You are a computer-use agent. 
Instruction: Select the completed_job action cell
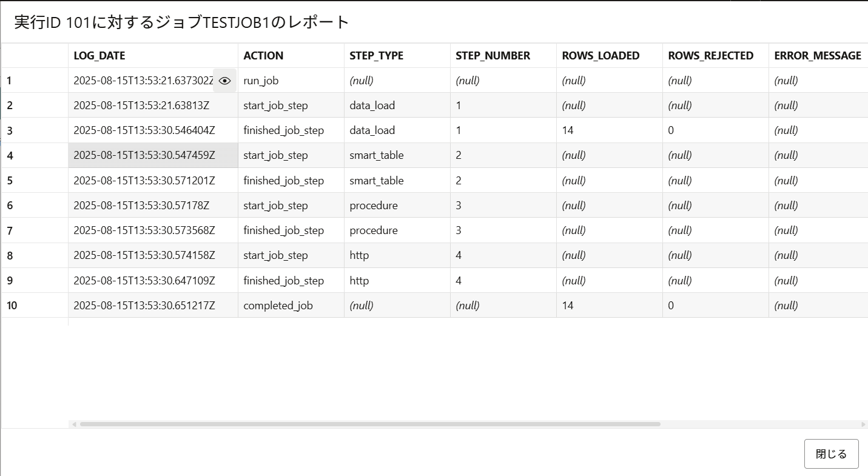[x=291, y=306]
